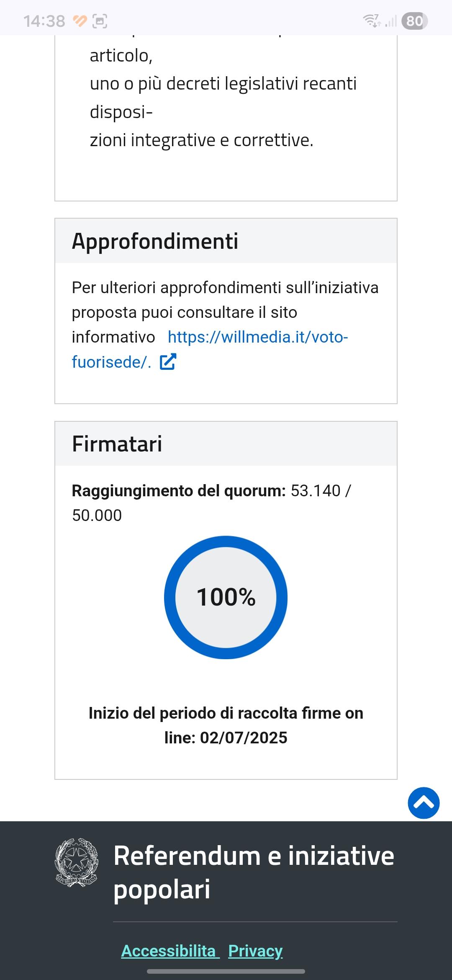Tap the Referendum e iniziative popolari title
The height and width of the screenshot is (980, 452).
pyautogui.click(x=253, y=872)
